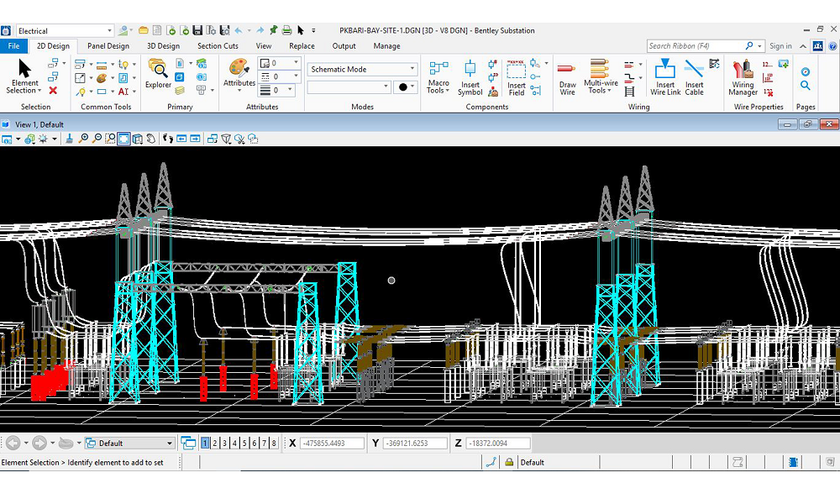Viewport: 840px width, 504px height.
Task: Open the File backstage button
Action: click(x=13, y=46)
